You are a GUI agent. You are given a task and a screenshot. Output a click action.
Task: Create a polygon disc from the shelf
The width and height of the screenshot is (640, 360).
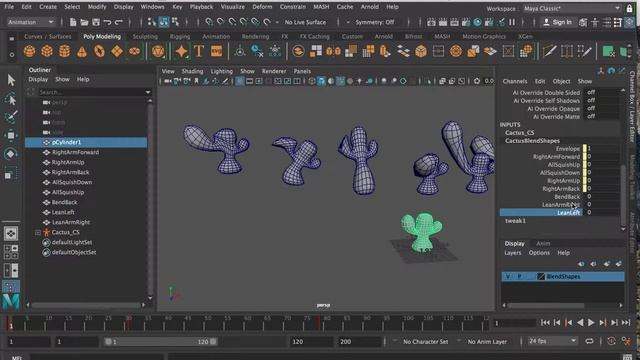tap(134, 51)
